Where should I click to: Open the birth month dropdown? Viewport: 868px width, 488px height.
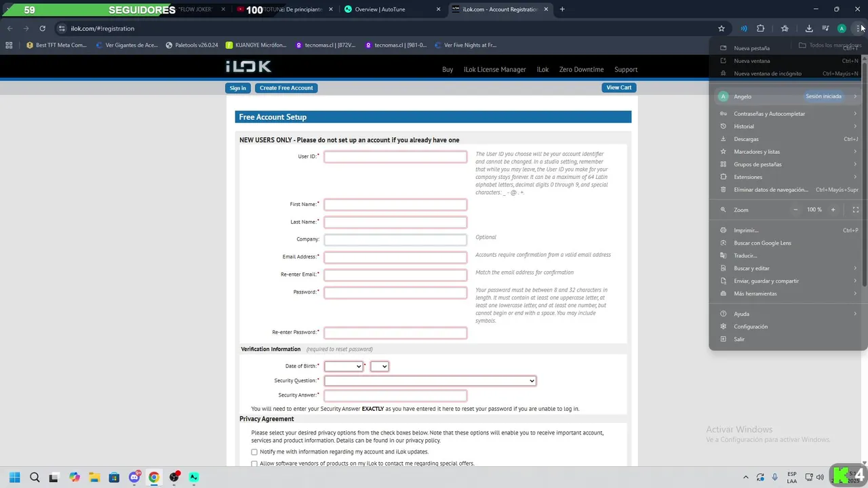(343, 366)
